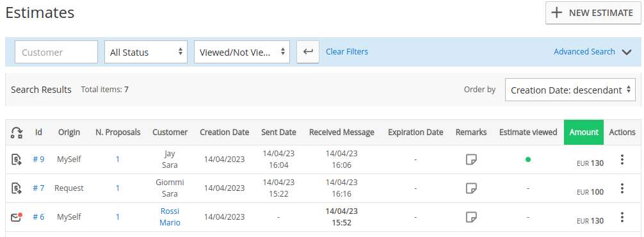Expand Advanced Search with the chevron
The height and width of the screenshot is (237, 644).
626,52
